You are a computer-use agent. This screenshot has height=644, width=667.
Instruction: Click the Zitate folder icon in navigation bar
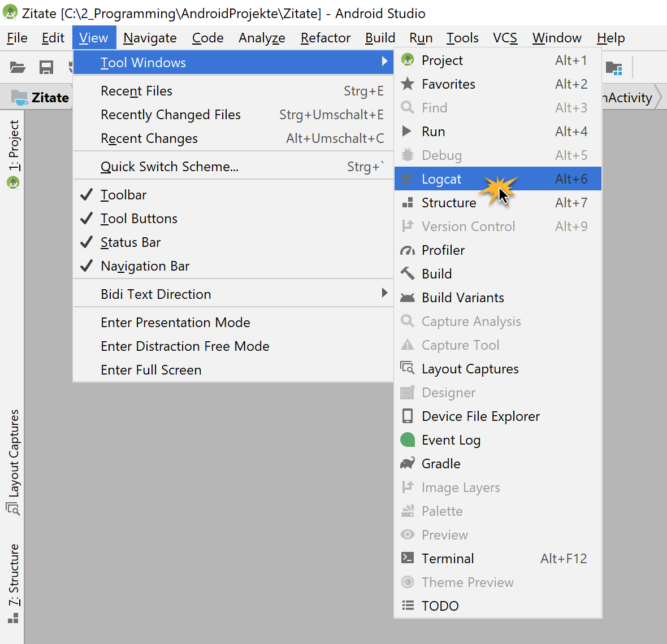pos(19,97)
